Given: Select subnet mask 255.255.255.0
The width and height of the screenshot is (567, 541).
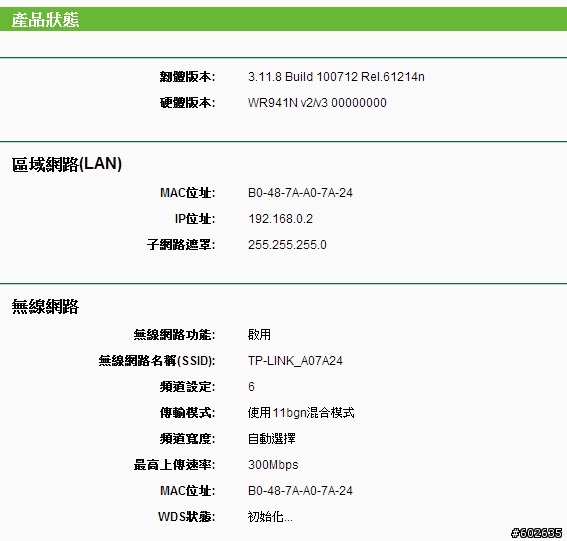Looking at the screenshot, I should 287,245.
